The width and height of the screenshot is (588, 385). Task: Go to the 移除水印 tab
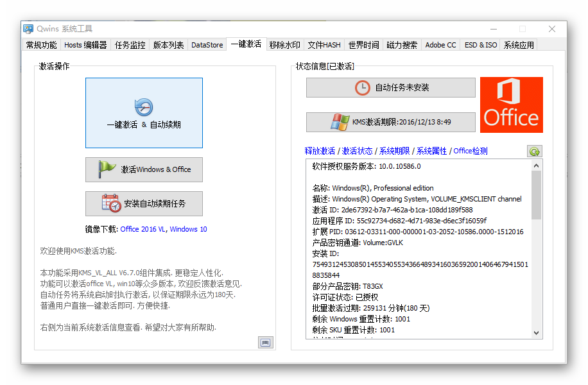(x=284, y=45)
